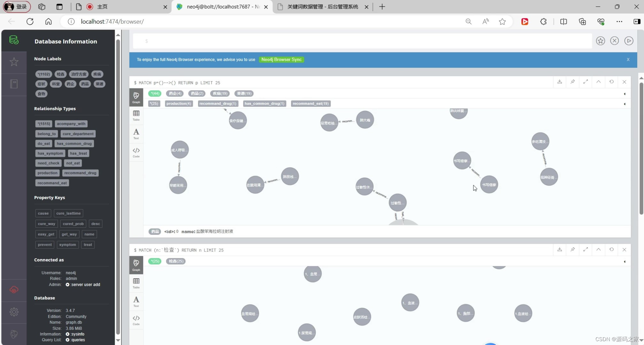Toggle the production relationship type
Screen dimensions: 644x345
pyautogui.click(x=47, y=172)
